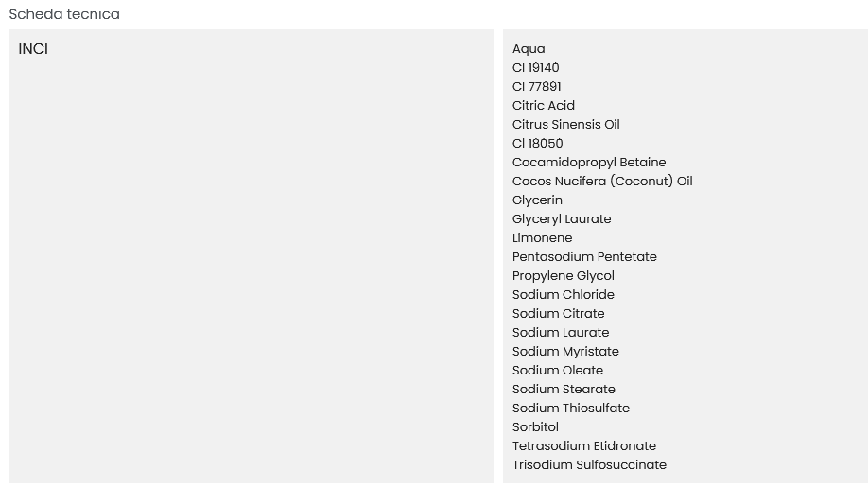Click Pentasodium Pentetate ingredient
The width and height of the screenshot is (868, 487).
click(584, 257)
